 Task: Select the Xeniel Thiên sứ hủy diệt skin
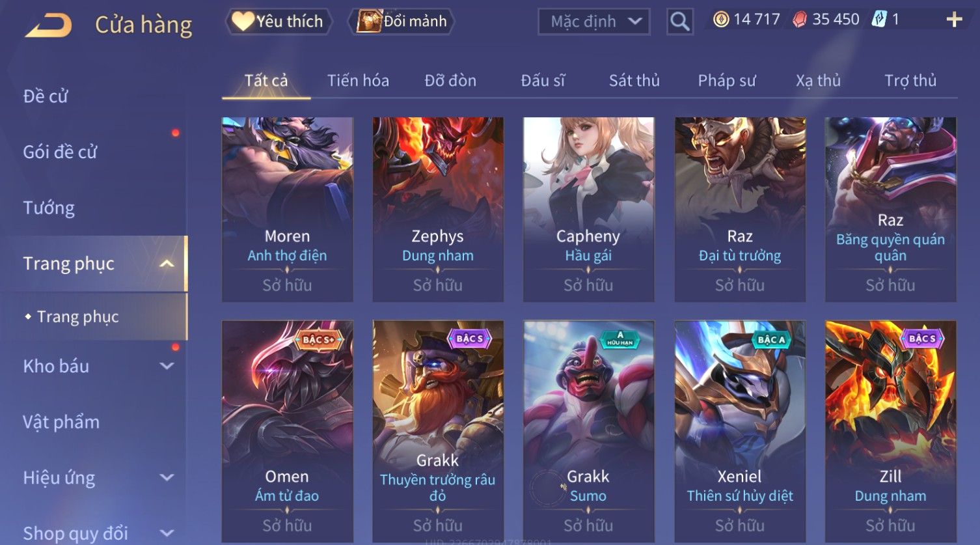[740, 431]
